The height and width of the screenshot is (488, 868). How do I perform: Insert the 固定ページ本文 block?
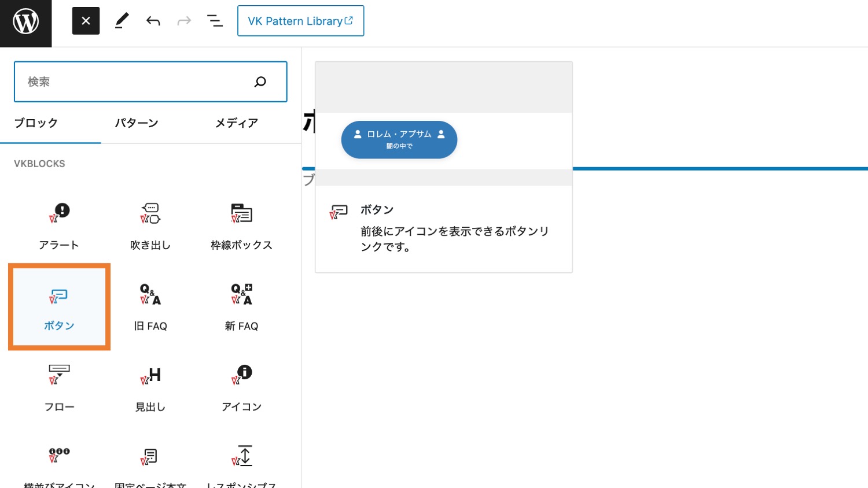(150, 463)
